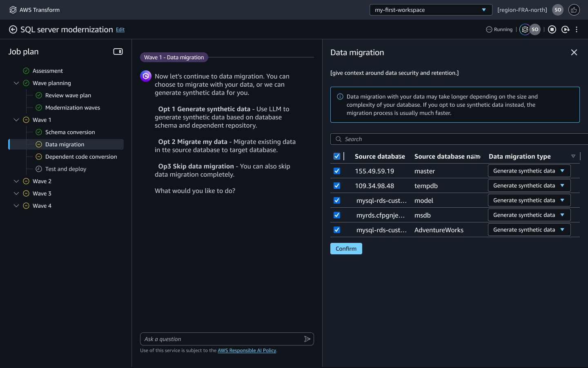
Task: Uncheck the master database row checkbox
Action: point(337,171)
